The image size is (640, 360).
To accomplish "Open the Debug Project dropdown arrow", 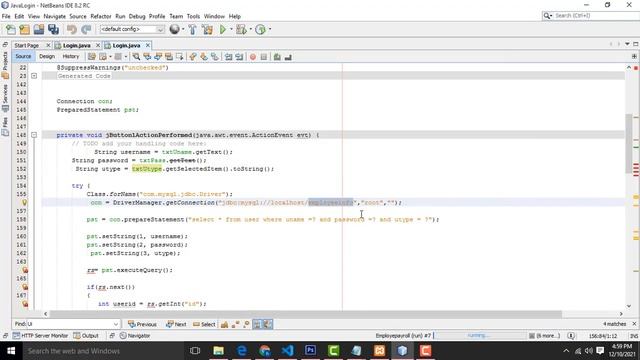I will [x=250, y=29].
